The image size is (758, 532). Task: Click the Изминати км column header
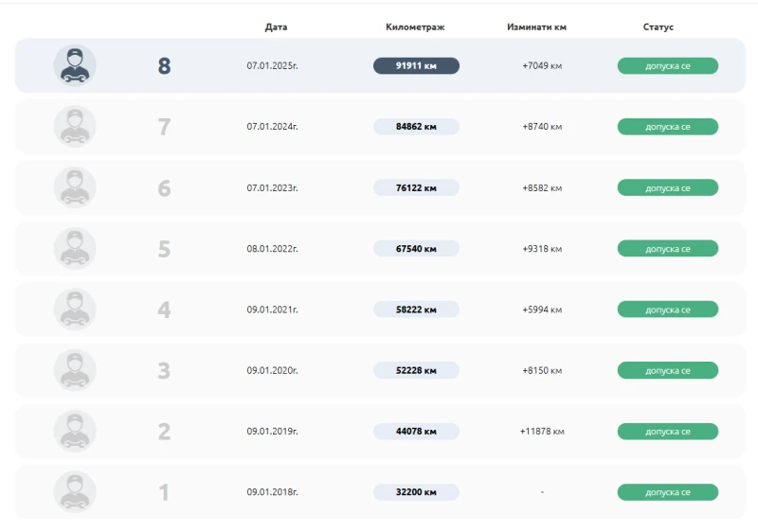pos(536,27)
